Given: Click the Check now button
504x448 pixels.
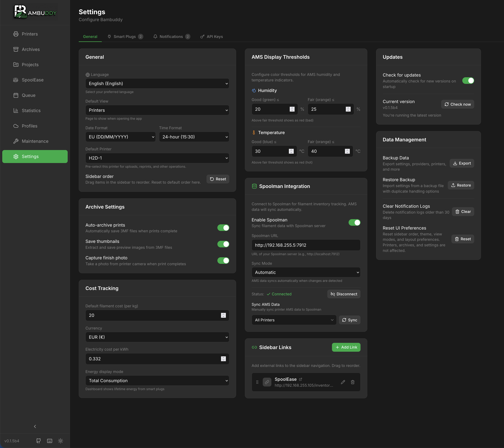Looking at the screenshot, I should click(x=458, y=104).
